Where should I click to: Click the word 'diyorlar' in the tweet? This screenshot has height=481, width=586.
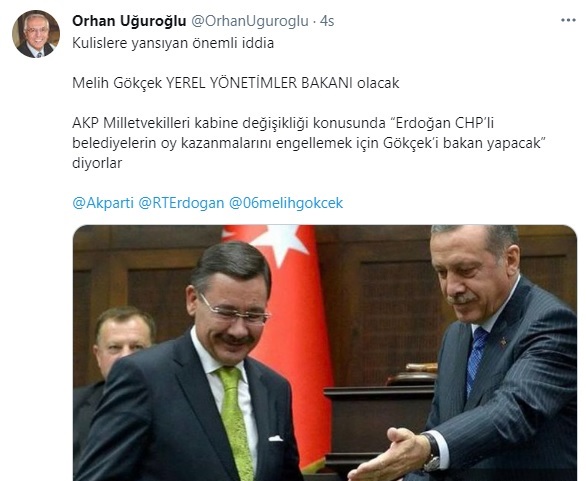tap(97, 163)
